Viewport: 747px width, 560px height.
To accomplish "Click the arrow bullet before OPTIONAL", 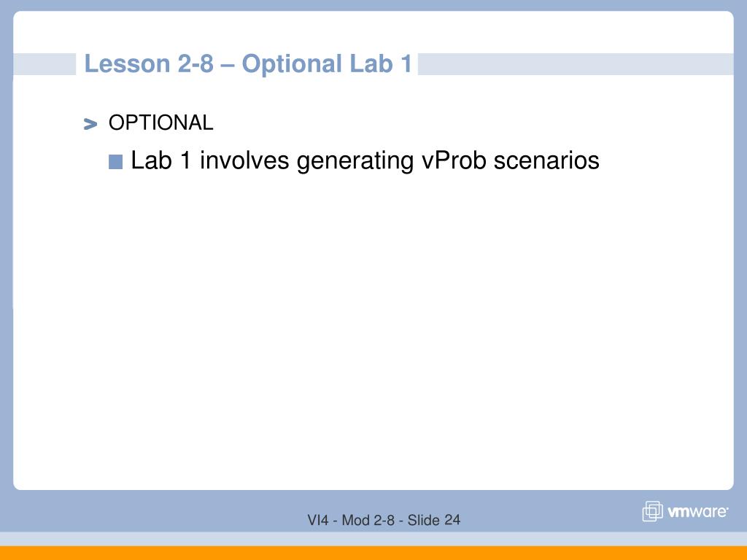I will [x=90, y=124].
